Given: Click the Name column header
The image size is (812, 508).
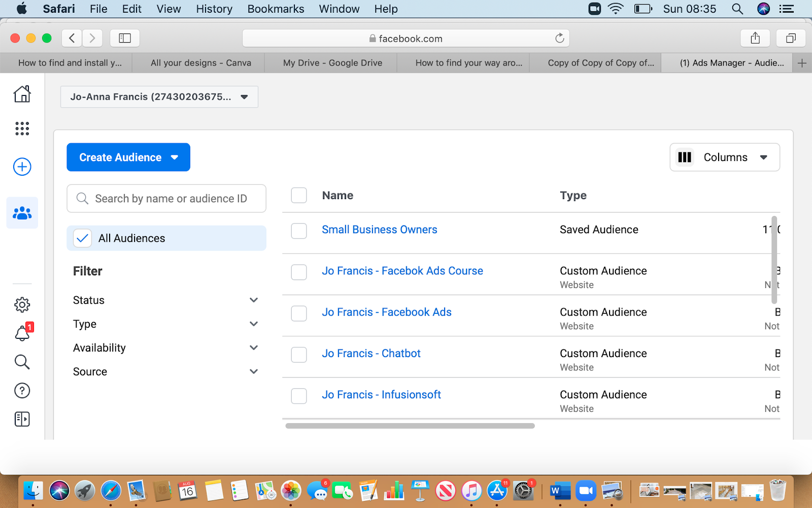Looking at the screenshot, I should 338,196.
